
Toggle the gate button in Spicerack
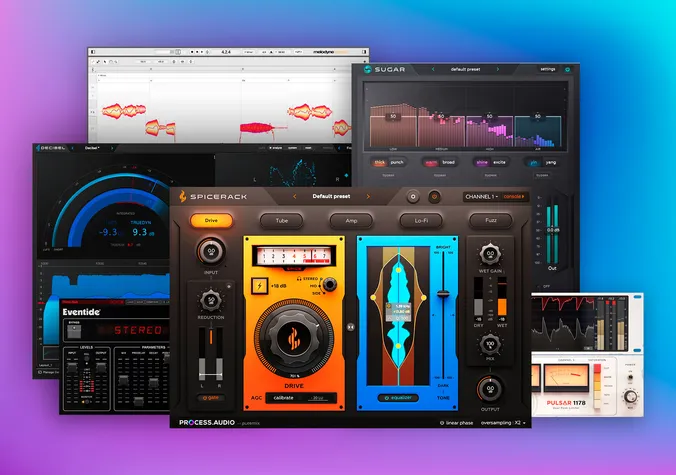[211, 398]
